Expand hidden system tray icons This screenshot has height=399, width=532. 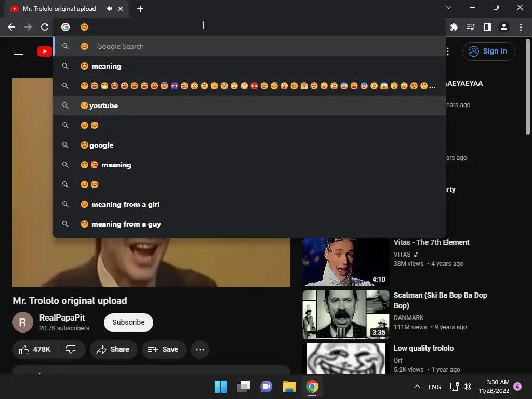coord(417,387)
